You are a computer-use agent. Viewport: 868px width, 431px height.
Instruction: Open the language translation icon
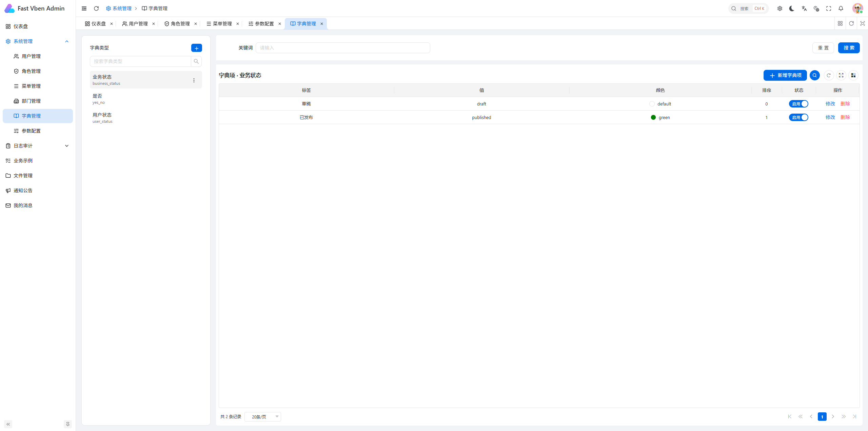point(804,8)
